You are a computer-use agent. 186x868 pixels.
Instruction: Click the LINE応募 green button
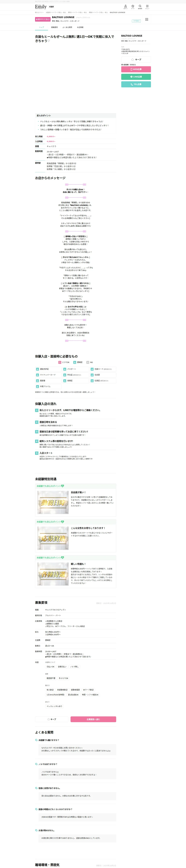136,77
